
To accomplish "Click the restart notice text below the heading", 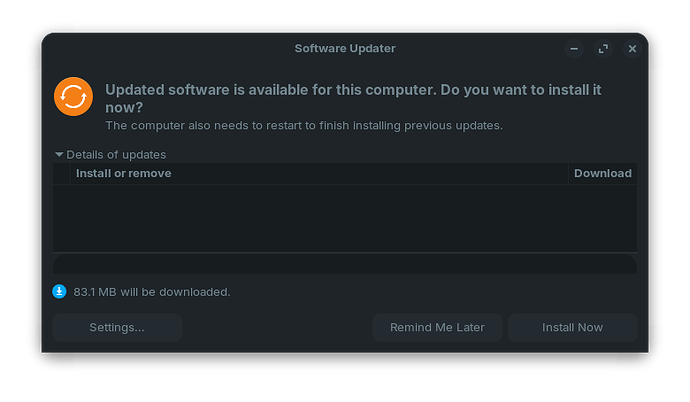I will pos(304,126).
